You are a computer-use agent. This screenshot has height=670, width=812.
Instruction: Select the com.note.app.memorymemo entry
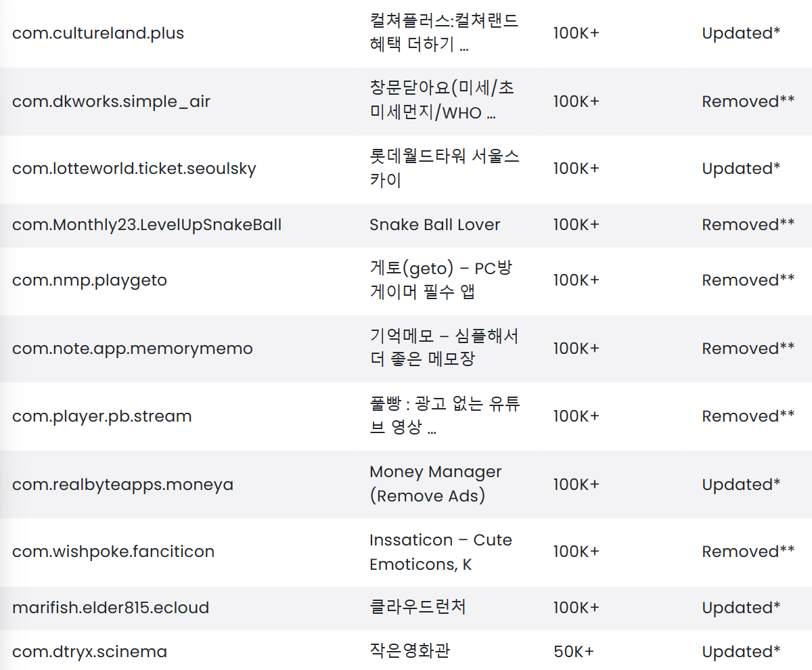133,349
